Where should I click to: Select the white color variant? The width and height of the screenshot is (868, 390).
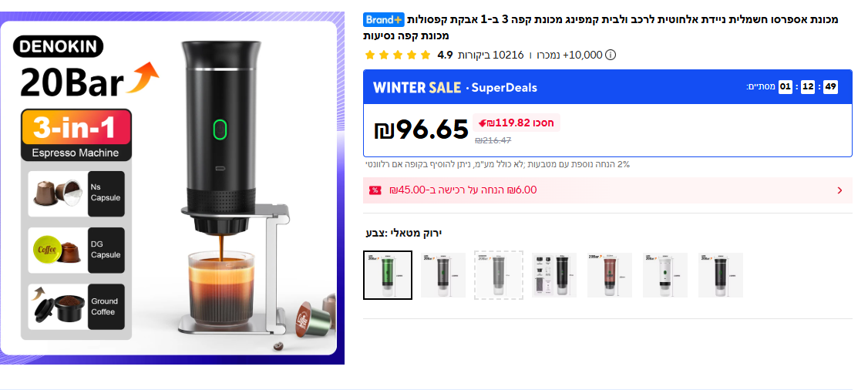tap(665, 275)
